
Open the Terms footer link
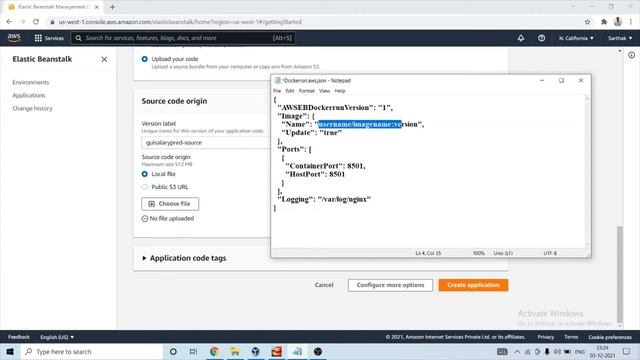tap(571, 337)
